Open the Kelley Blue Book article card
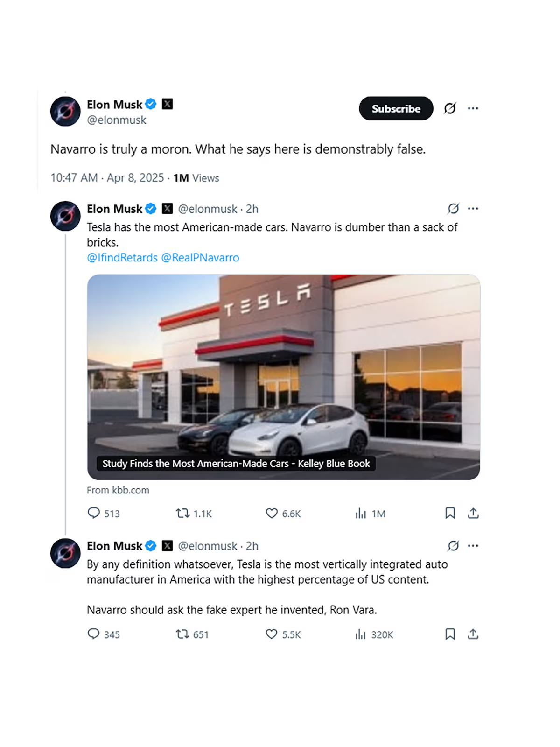Image resolution: width=560 pixels, height=747 pixels. pyautogui.click(x=283, y=377)
